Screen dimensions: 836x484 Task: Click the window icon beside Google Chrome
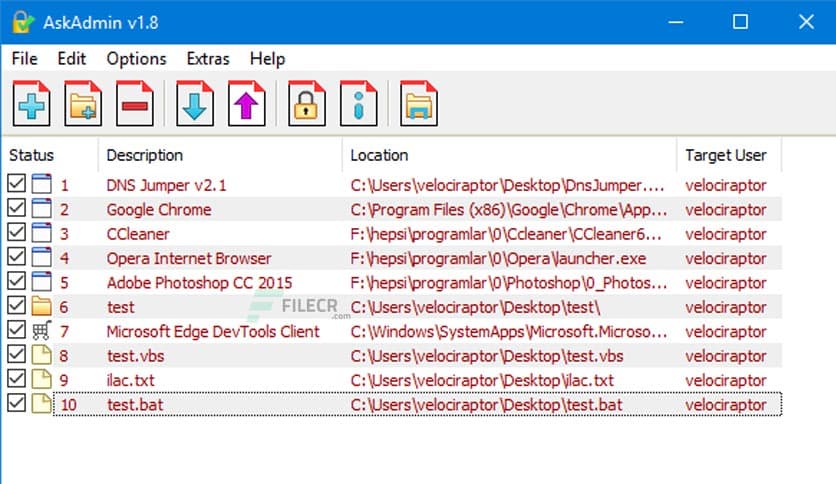tap(42, 208)
